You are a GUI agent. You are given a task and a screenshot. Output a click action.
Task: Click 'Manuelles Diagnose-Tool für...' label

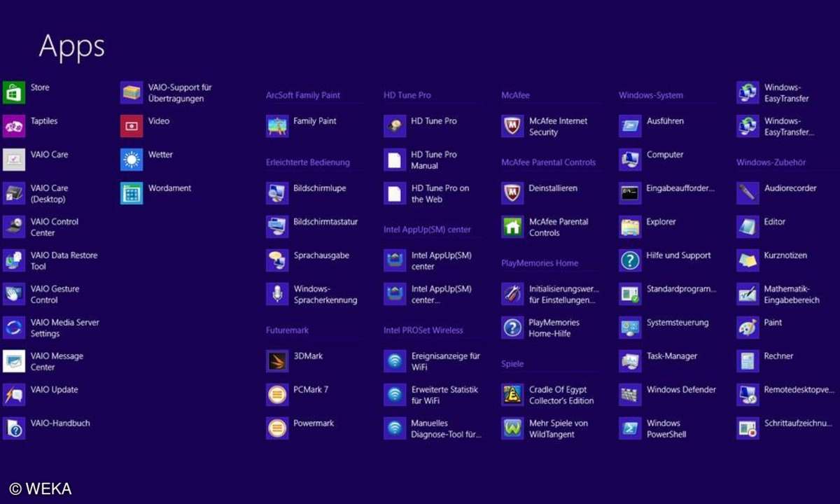click(x=447, y=429)
